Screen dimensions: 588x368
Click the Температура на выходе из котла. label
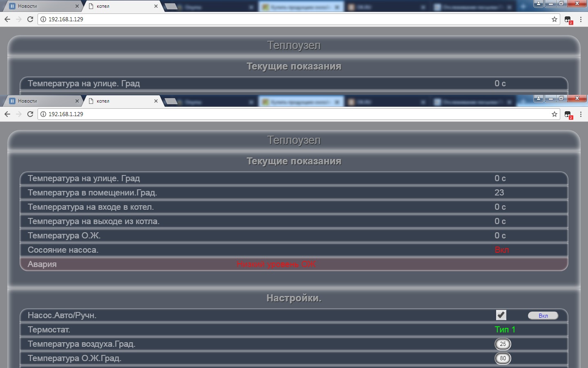click(x=94, y=221)
